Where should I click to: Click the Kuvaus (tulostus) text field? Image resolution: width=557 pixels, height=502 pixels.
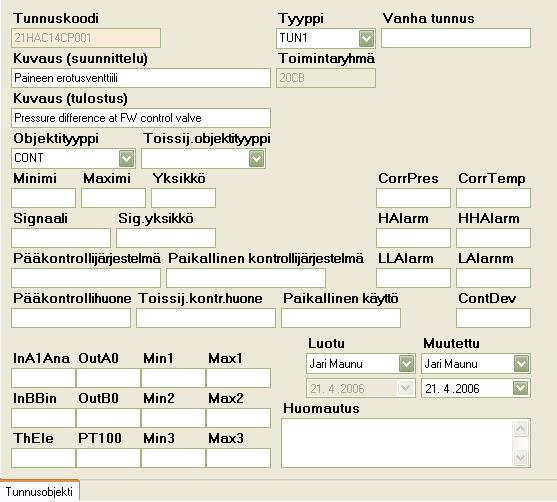coord(141,118)
